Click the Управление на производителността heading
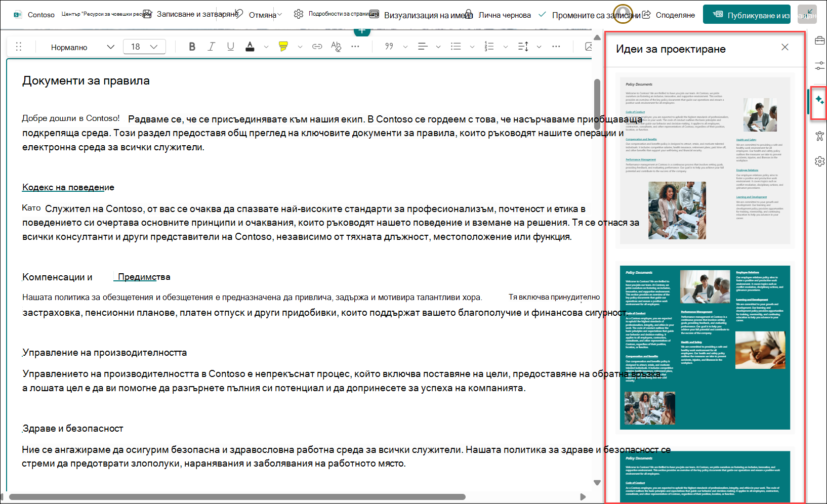827x504 pixels. pyautogui.click(x=105, y=353)
